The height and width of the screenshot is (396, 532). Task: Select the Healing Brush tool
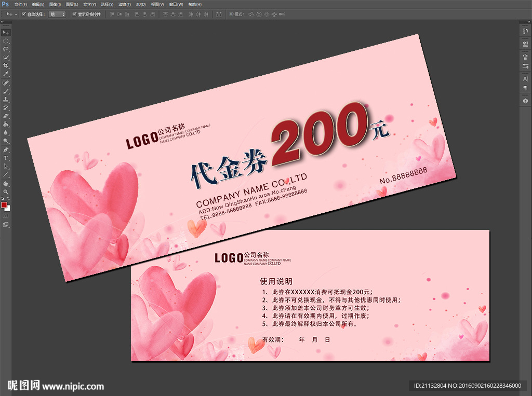point(6,83)
